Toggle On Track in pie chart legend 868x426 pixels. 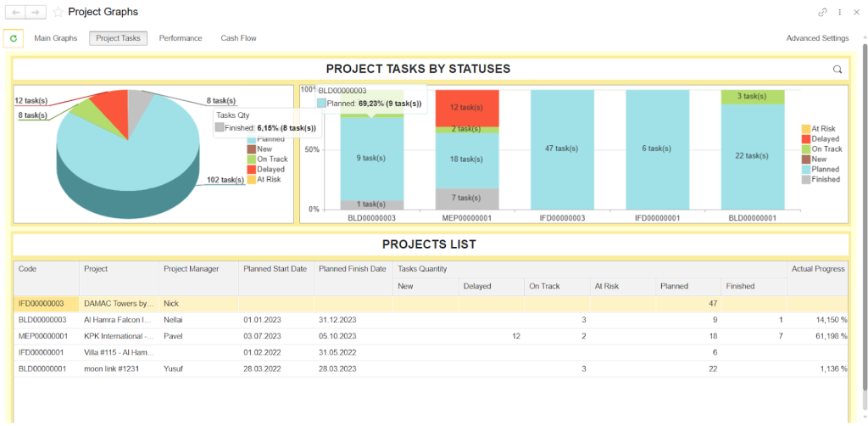click(x=271, y=160)
